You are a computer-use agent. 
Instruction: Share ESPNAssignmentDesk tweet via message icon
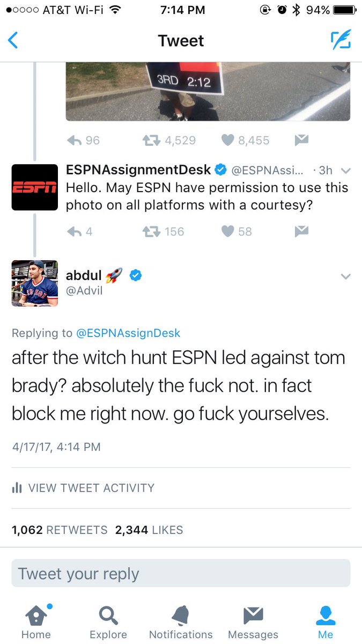point(302,231)
